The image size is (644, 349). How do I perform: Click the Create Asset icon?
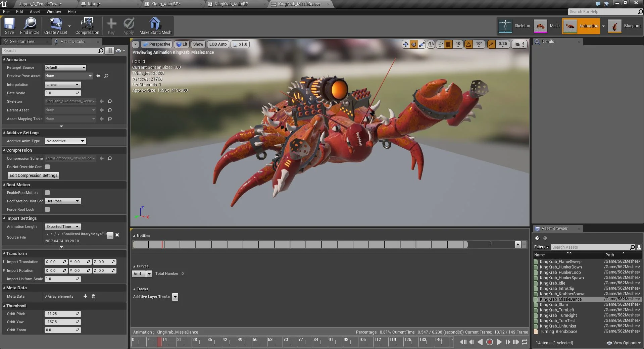tap(56, 26)
